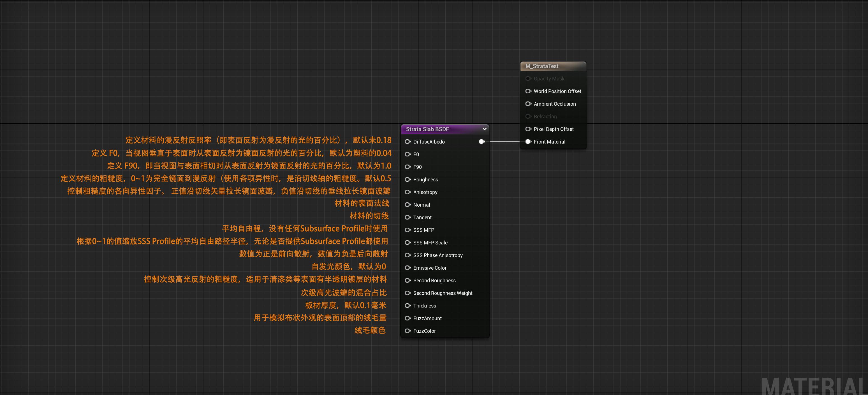Screen dimensions: 868x395
Task: Select the F0 description comment text
Action: [242, 153]
